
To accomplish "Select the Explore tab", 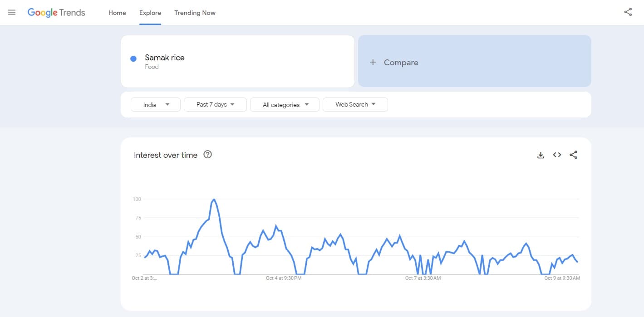I will point(150,13).
